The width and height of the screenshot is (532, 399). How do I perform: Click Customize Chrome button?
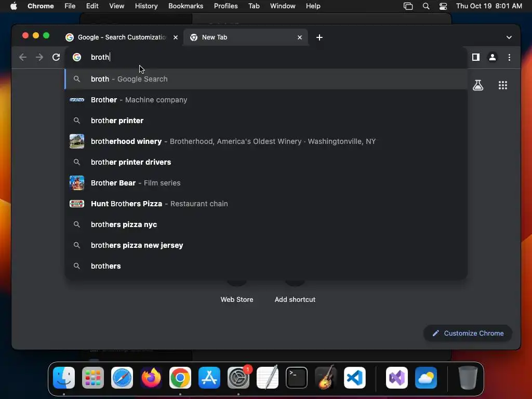coord(468,333)
